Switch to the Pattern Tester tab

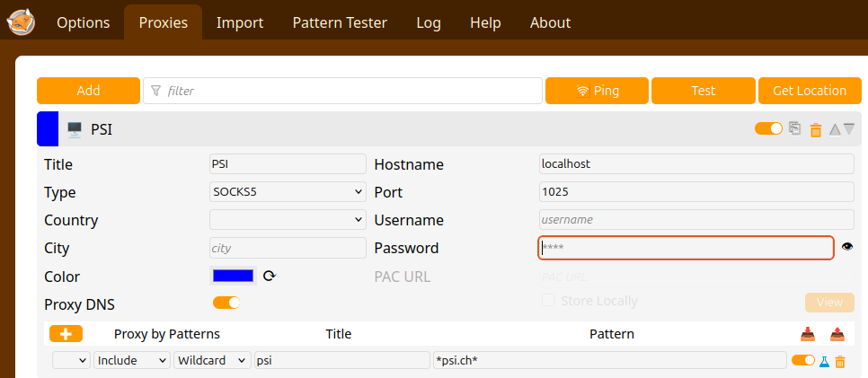click(x=340, y=22)
